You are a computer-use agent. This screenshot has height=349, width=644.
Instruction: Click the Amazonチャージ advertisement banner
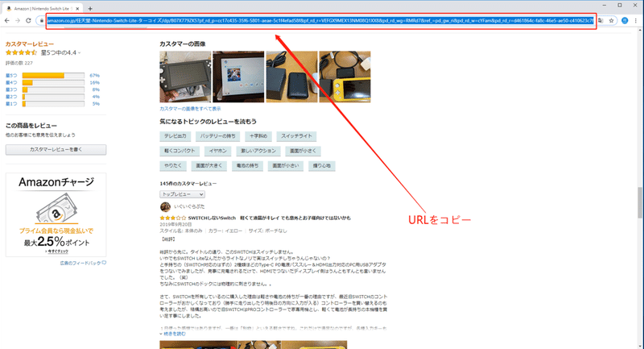coord(56,214)
